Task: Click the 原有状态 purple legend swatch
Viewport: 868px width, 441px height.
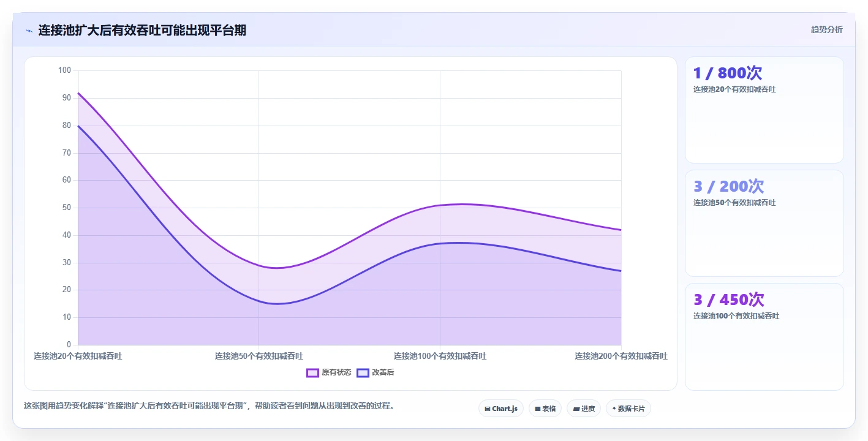Action: click(x=312, y=372)
